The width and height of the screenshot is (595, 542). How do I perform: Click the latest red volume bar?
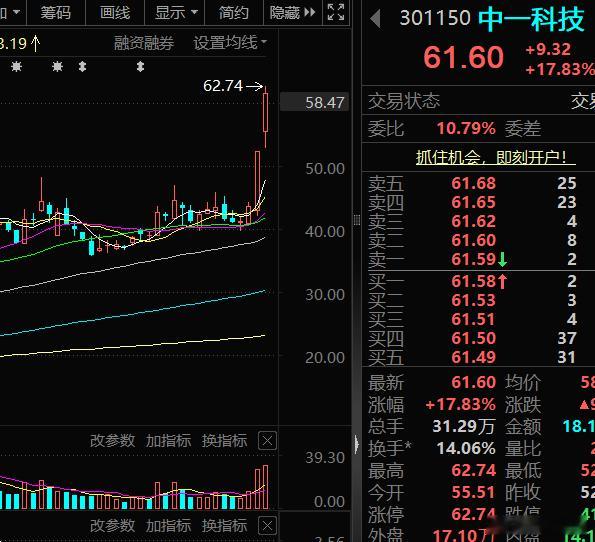pyautogui.click(x=266, y=487)
